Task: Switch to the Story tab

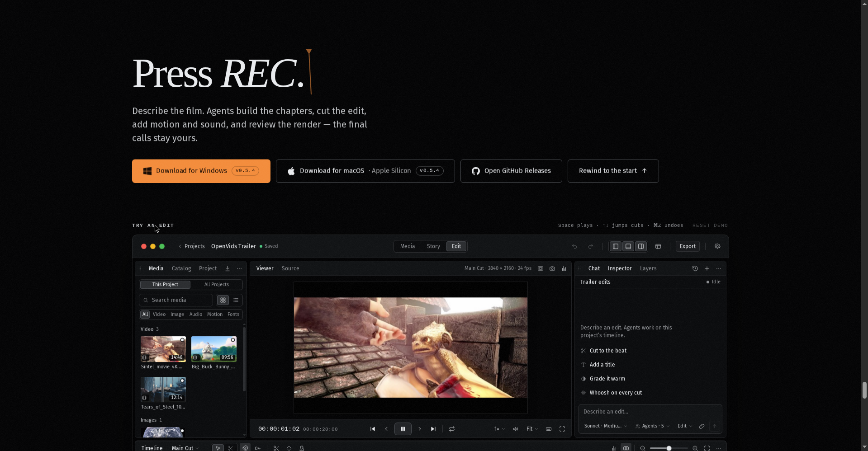Action: click(x=433, y=246)
